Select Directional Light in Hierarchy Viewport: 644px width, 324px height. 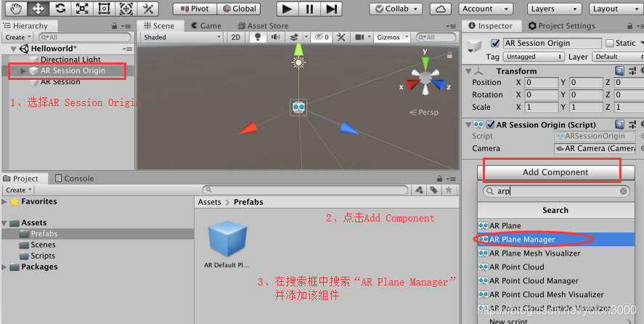[x=70, y=60]
